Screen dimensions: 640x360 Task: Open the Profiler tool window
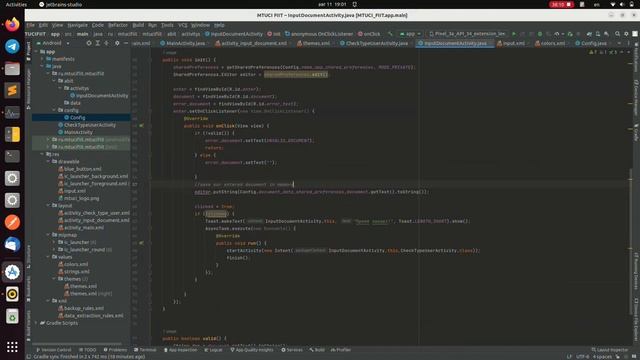pyautogui.click(x=341, y=350)
